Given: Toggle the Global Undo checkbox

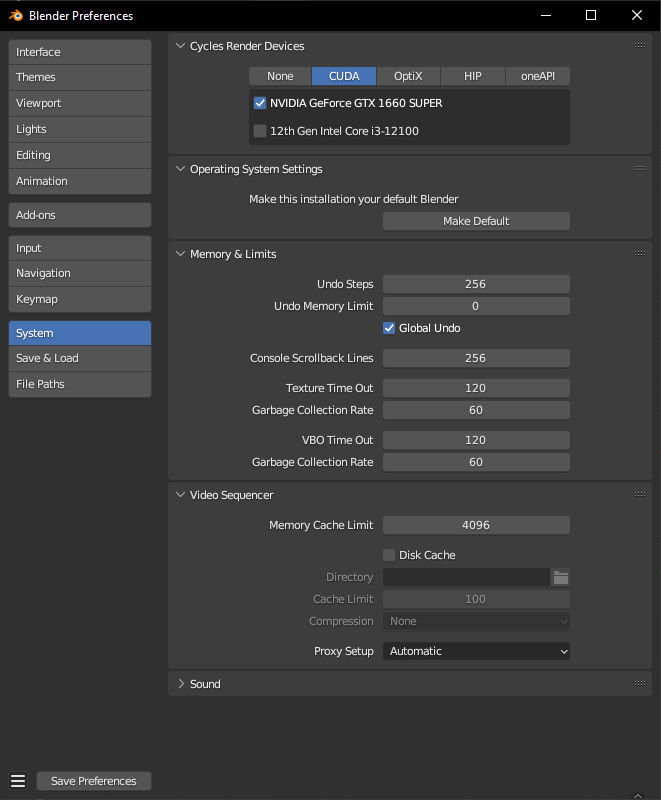Looking at the screenshot, I should (x=390, y=328).
